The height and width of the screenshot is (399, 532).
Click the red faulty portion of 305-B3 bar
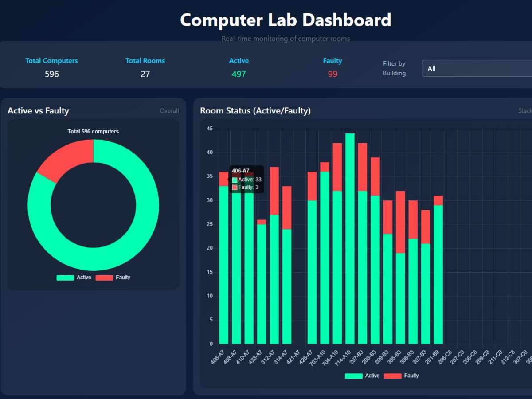click(400, 222)
